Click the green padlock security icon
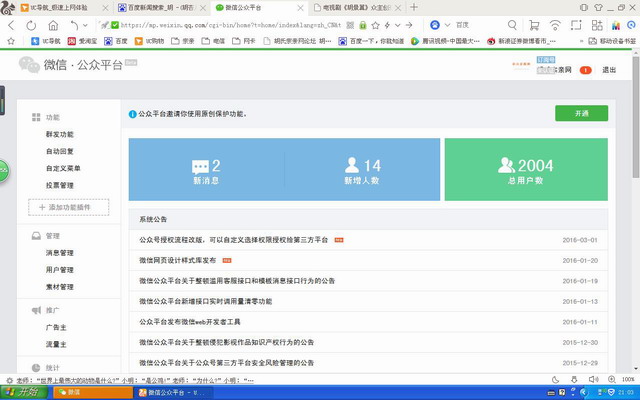 click(362, 25)
